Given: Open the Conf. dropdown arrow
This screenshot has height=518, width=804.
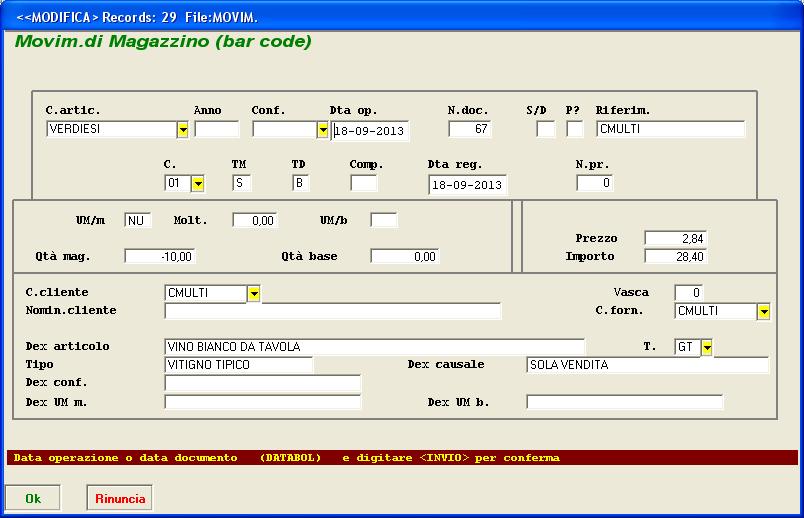Looking at the screenshot, I should coord(323,130).
